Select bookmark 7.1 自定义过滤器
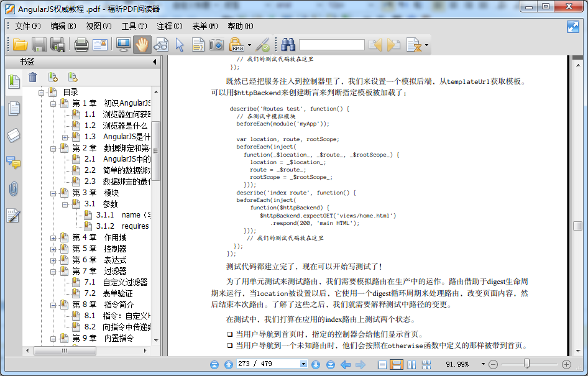The width and height of the screenshot is (588, 376). (116, 282)
